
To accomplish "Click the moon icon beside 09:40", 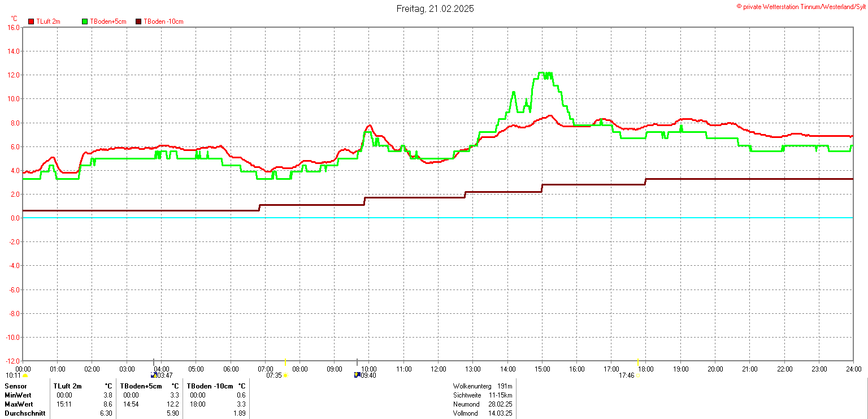I will tap(357, 375).
